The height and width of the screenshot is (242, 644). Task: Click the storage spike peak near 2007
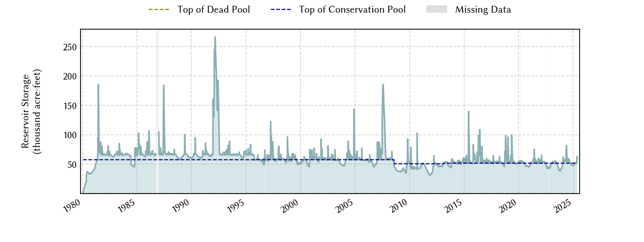[x=383, y=85]
